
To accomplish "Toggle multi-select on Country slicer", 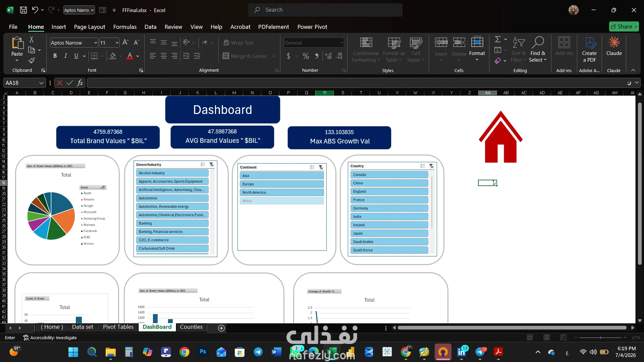I will pyautogui.click(x=423, y=166).
